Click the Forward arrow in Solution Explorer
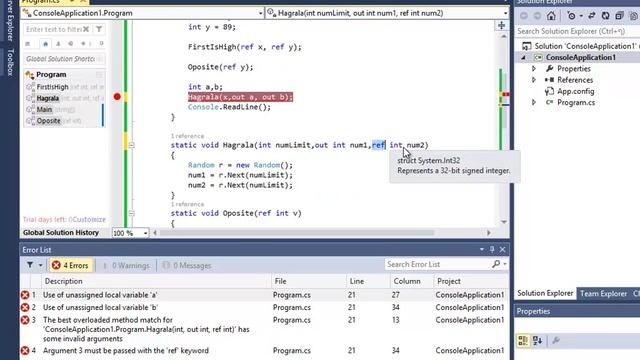This screenshot has height=360, width=640. [537, 16]
